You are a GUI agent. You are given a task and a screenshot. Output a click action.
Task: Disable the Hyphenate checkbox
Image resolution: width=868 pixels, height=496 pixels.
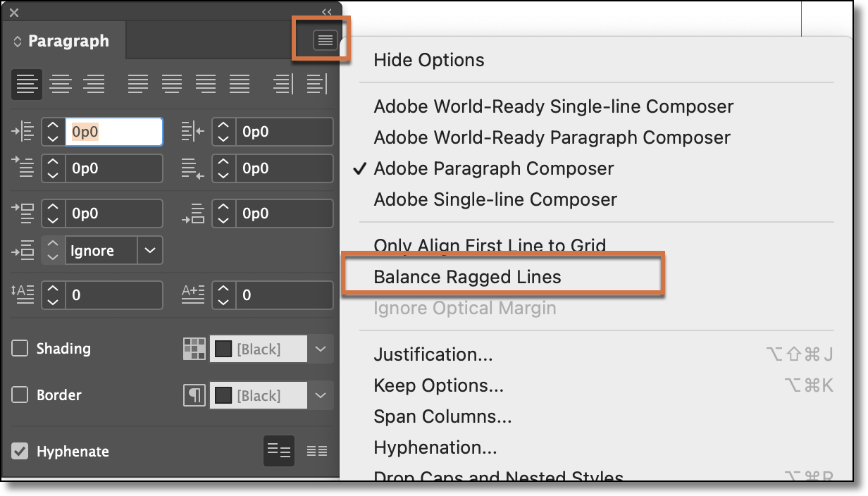coord(19,451)
